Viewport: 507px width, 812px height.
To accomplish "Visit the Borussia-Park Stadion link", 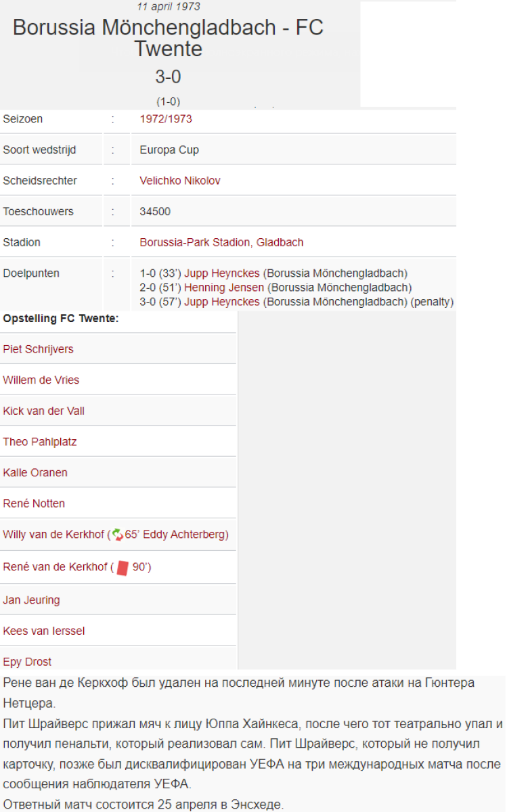I will pos(195,242).
